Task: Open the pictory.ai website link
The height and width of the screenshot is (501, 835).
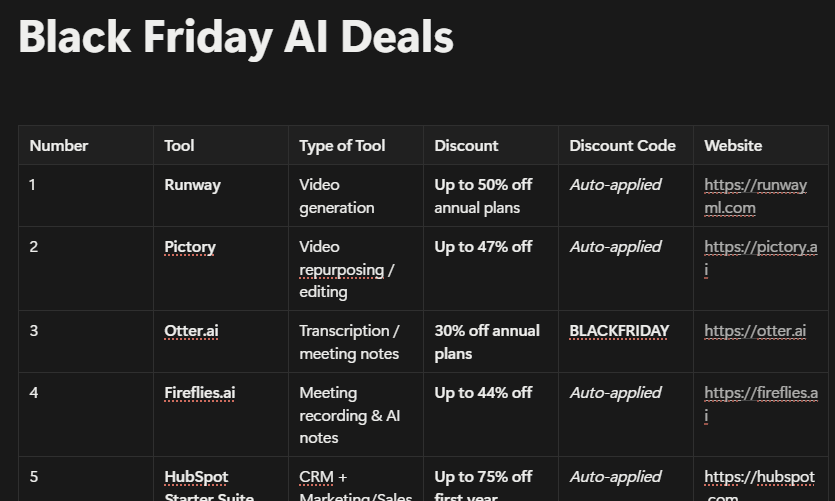Action: tap(760, 247)
